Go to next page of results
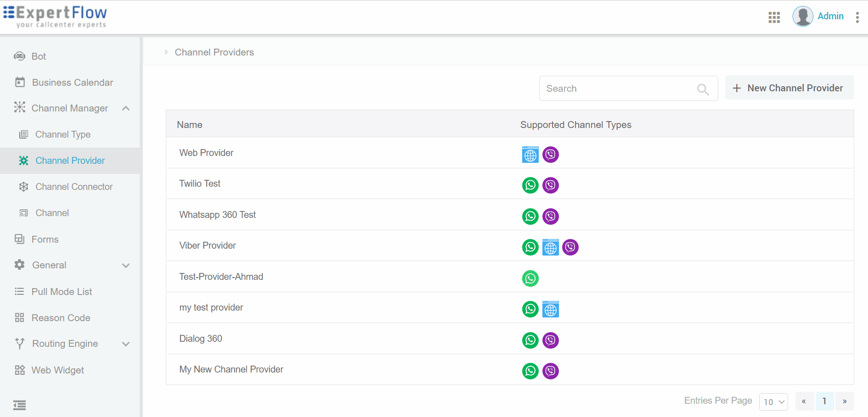Viewport: 868px width, 417px height. point(844,401)
